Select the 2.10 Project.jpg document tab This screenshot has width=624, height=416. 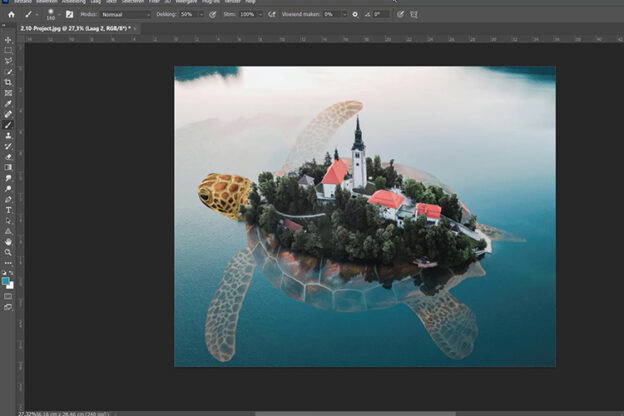tap(76, 28)
